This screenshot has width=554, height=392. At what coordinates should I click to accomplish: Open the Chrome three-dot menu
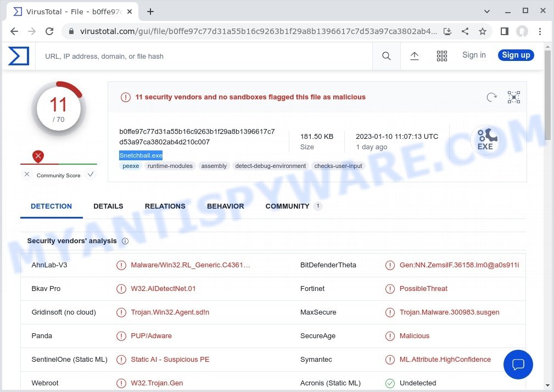540,31
